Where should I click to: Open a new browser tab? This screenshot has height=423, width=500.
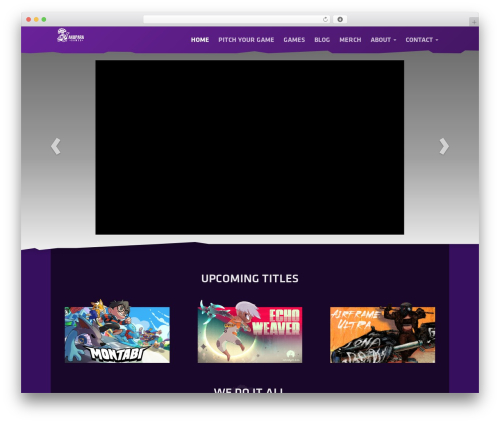tap(474, 22)
